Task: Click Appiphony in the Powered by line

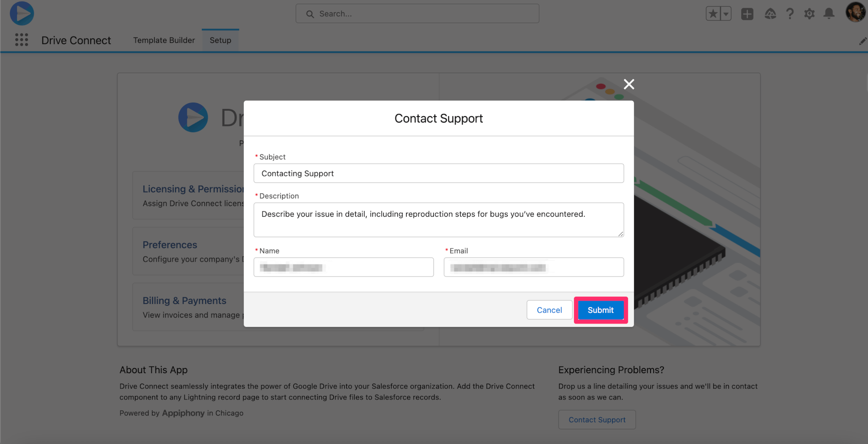Action: (x=183, y=413)
